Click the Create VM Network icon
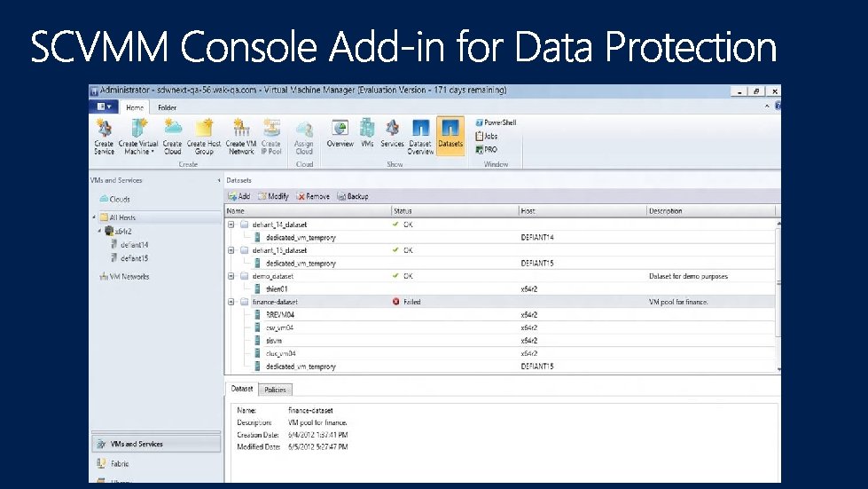The image size is (868, 489). [x=241, y=137]
